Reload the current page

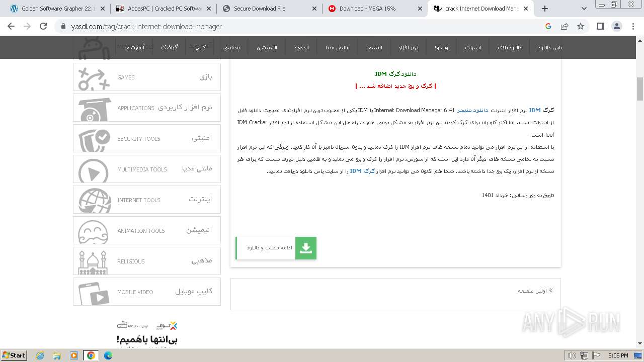point(43,26)
